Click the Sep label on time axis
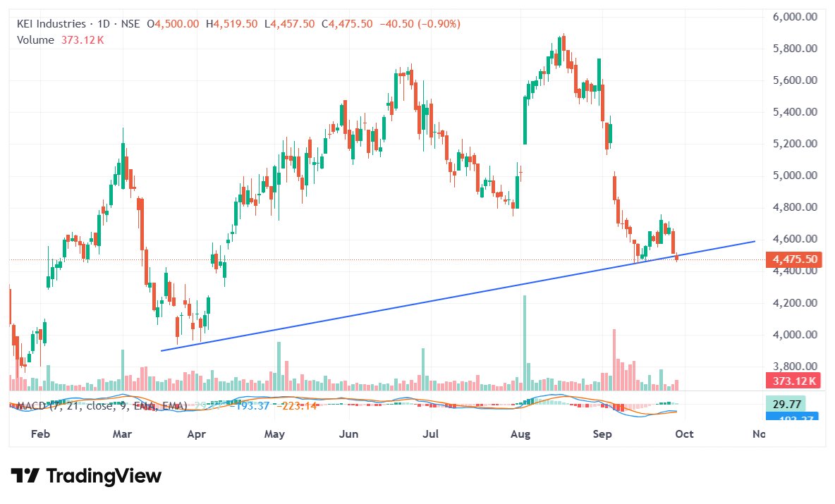The width and height of the screenshot is (835, 504). tap(602, 434)
